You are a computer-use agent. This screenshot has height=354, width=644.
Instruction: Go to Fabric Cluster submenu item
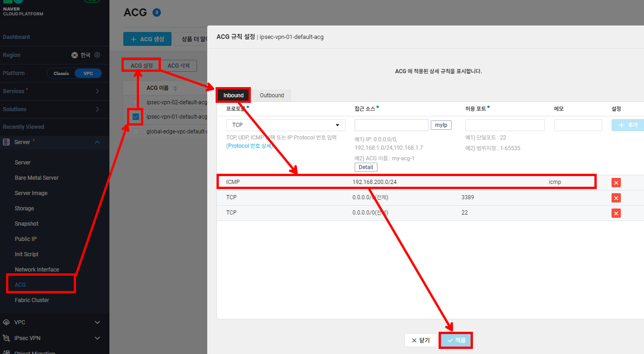pos(32,300)
